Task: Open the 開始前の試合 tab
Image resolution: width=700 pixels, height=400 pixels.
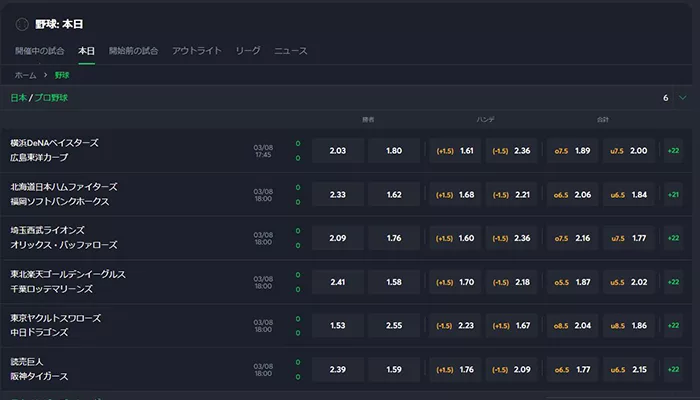Action: click(x=133, y=50)
